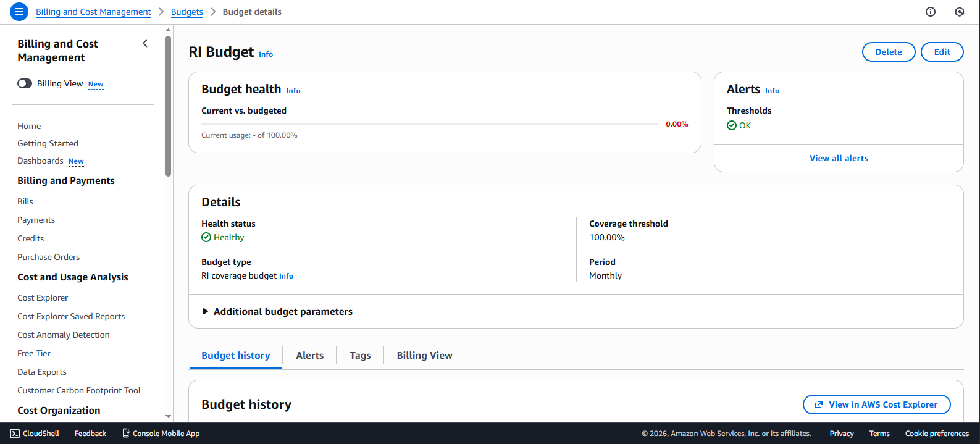Open Home in the sidebar
980x444 pixels.
[29, 126]
